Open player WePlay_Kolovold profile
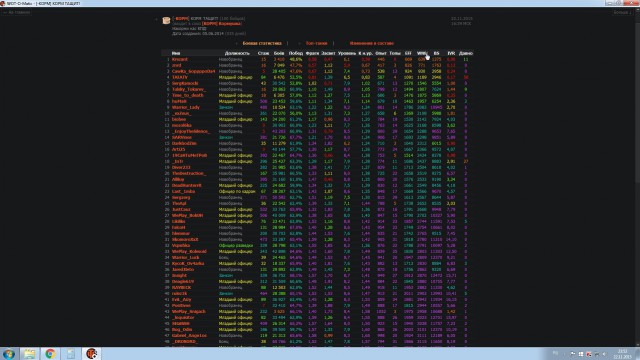The width and height of the screenshot is (640, 360). tap(189, 251)
